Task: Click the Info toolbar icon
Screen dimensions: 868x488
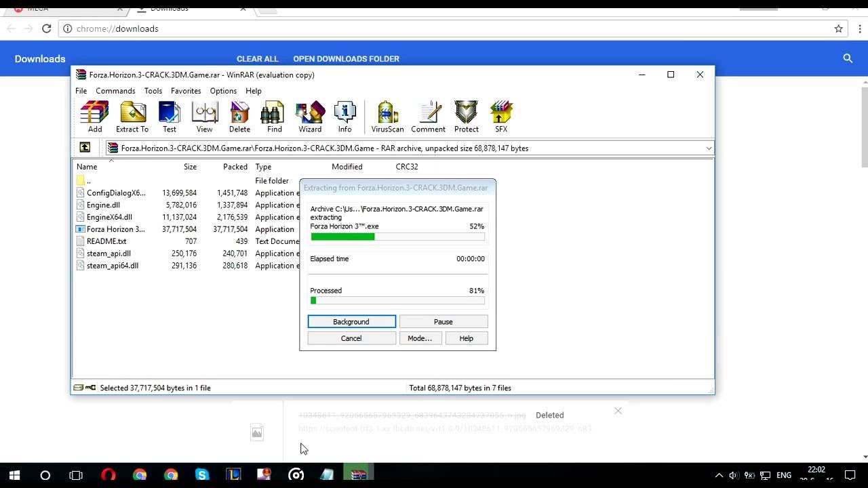Action: tap(345, 117)
